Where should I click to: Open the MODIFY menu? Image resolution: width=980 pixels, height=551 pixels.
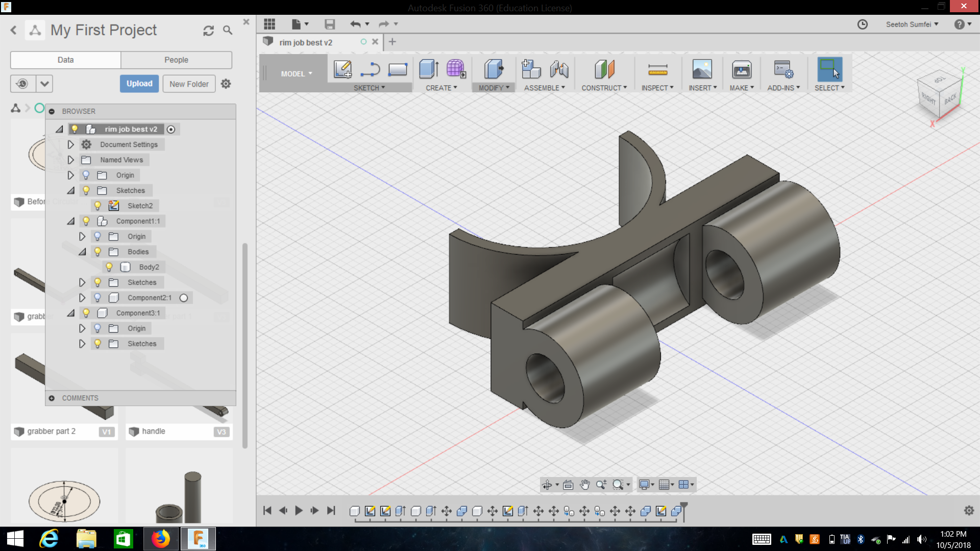click(x=494, y=88)
